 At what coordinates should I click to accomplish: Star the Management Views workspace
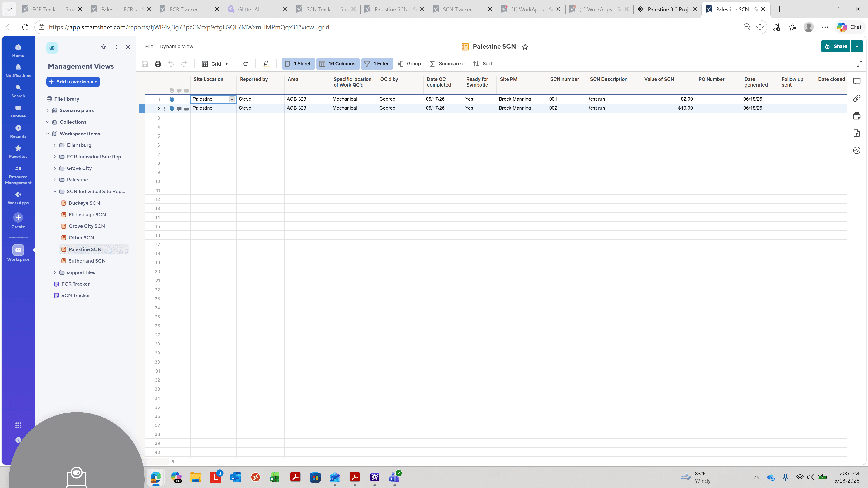click(104, 47)
